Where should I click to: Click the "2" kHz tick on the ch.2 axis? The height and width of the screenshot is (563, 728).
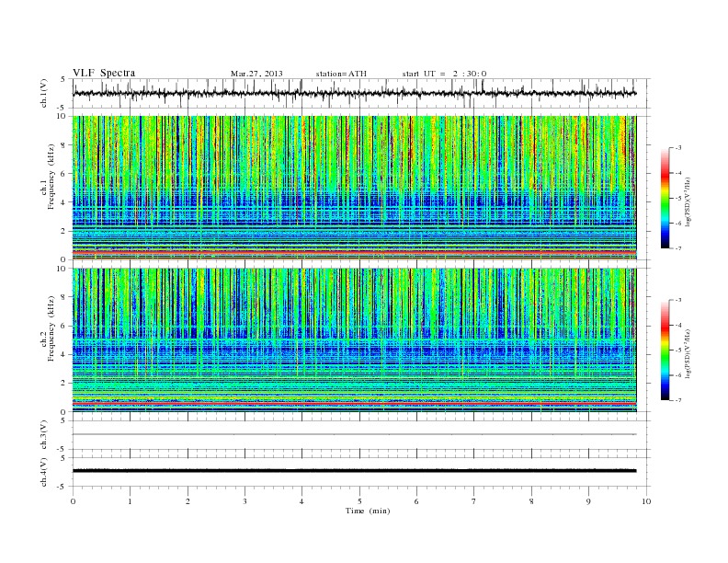[64, 384]
